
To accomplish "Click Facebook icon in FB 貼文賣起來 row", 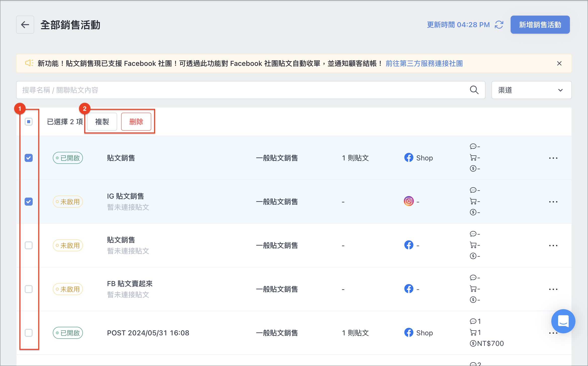I will coord(409,289).
